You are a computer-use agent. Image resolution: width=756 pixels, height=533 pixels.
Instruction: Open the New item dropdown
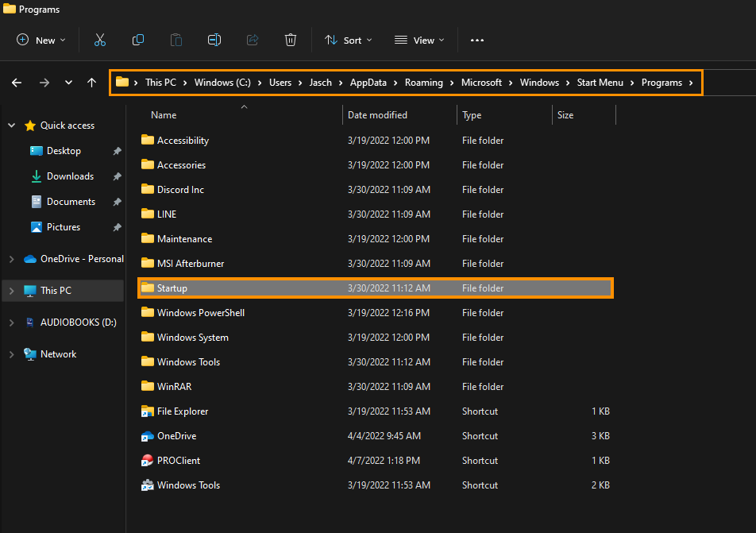[41, 40]
